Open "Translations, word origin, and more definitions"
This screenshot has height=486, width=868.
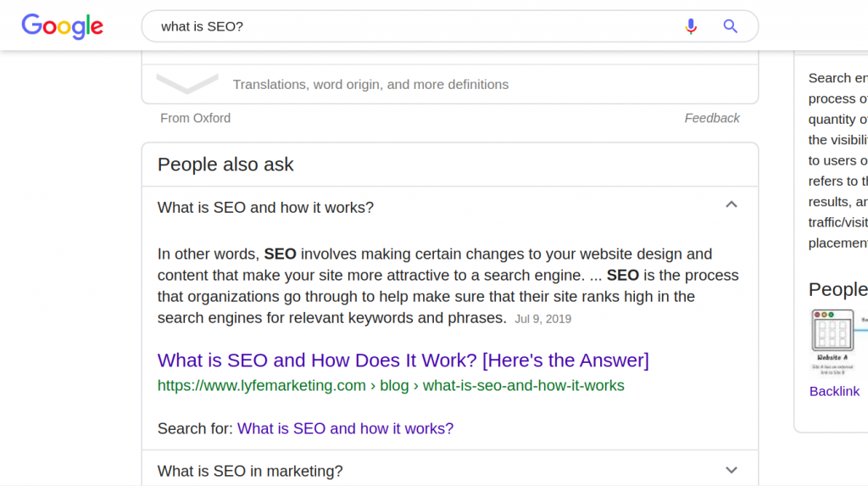[x=370, y=85]
